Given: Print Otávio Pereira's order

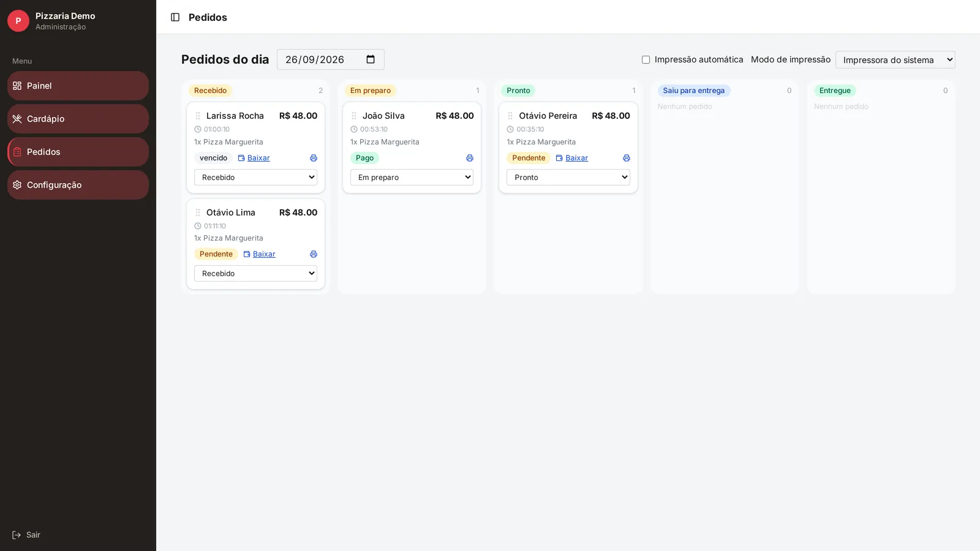Looking at the screenshot, I should coord(627,158).
